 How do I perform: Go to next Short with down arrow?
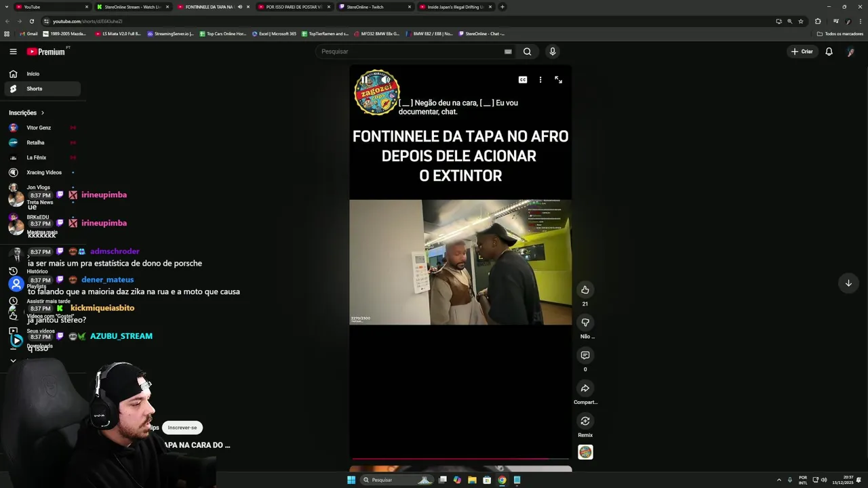[x=848, y=283]
